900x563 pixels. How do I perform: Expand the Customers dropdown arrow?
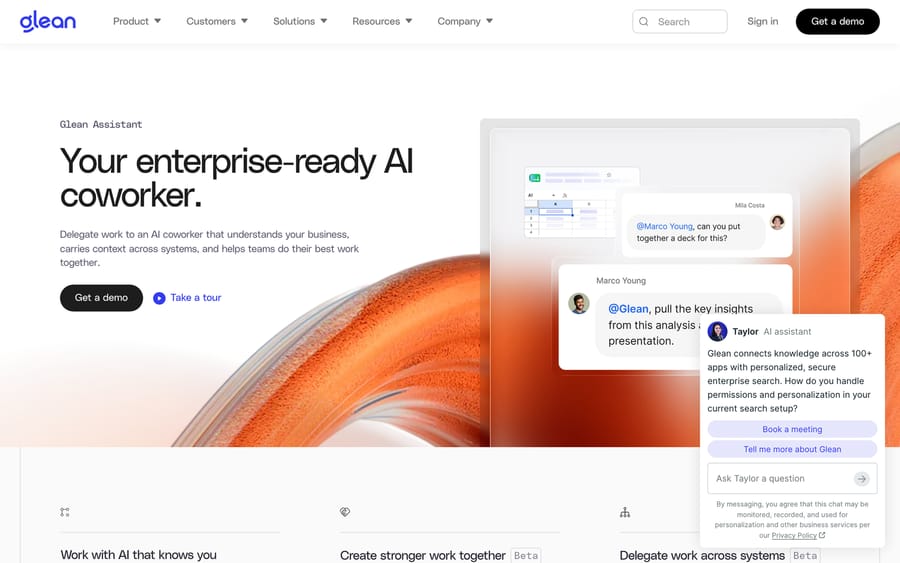[x=245, y=21]
